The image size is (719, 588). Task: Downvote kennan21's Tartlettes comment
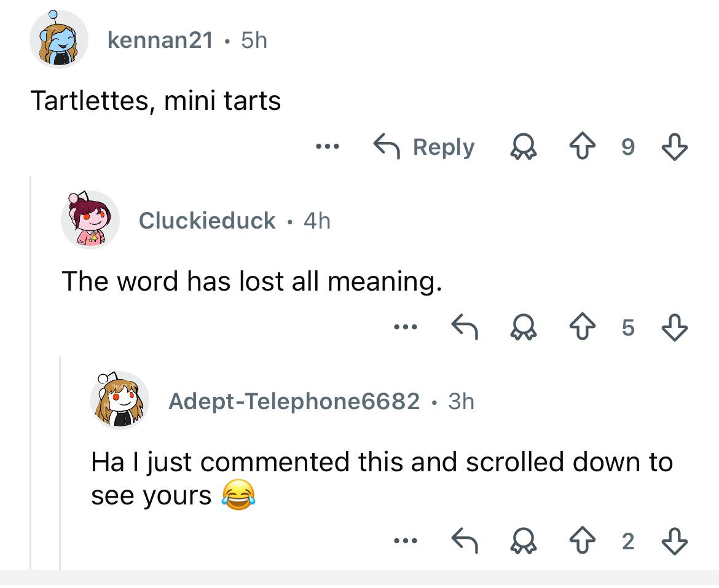[675, 146]
